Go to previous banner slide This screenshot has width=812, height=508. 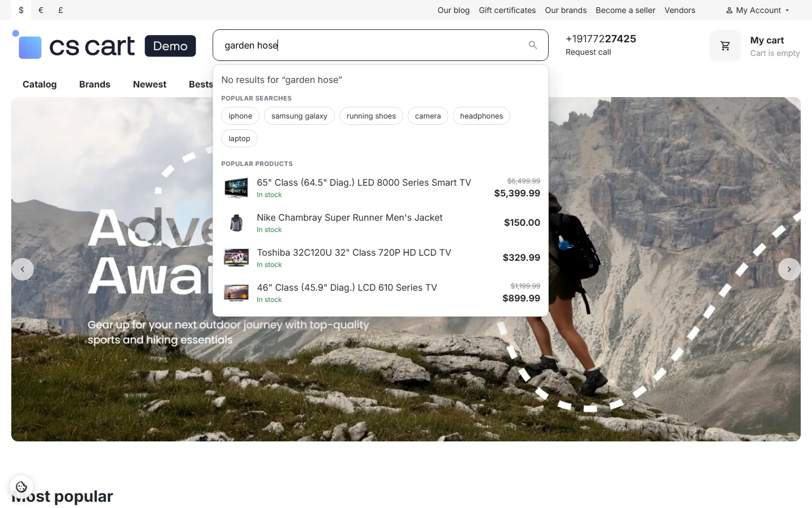[23, 269]
